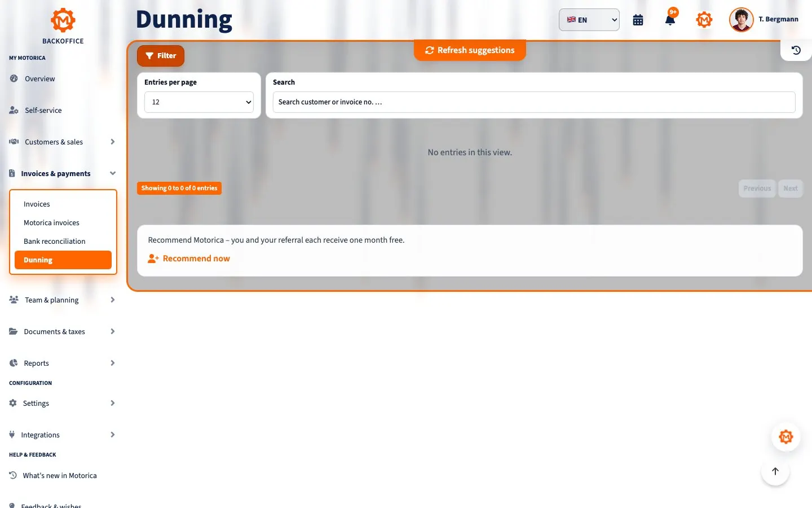Expand the Integrations chevron
The height and width of the screenshot is (508, 812).
point(113,435)
